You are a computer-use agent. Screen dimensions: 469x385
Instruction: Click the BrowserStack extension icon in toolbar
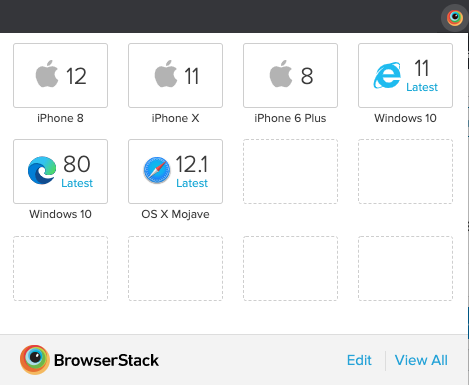(x=455, y=18)
